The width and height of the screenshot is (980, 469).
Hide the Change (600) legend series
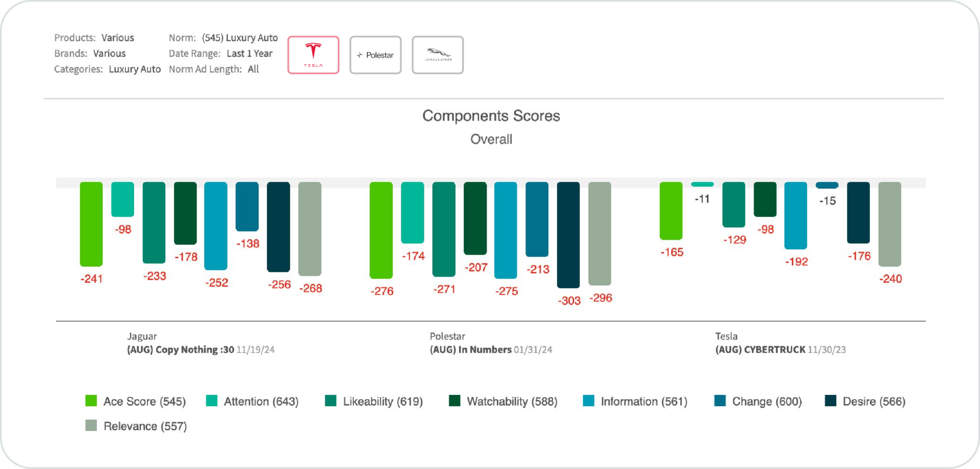pos(758,401)
